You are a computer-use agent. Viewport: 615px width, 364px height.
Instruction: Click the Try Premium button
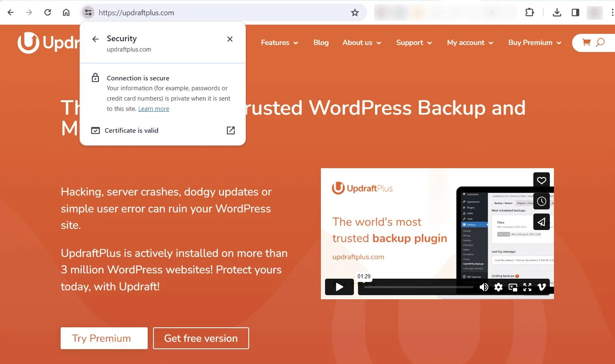pos(104,338)
